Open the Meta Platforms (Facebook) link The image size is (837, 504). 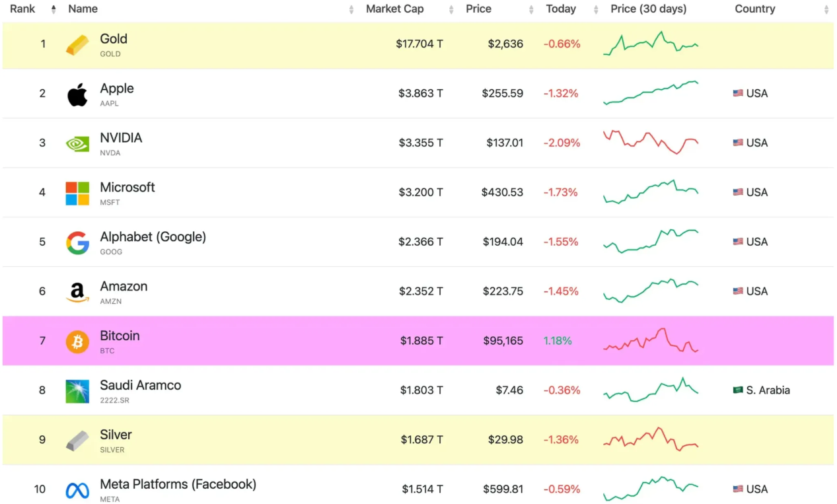pos(178,485)
